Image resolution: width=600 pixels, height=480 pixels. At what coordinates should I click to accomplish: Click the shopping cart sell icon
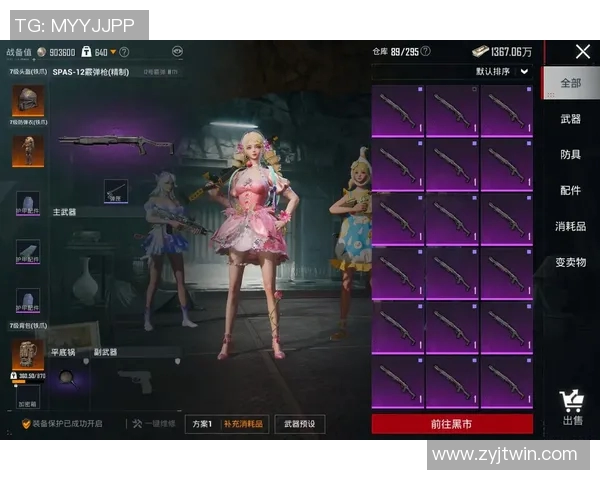(x=572, y=402)
